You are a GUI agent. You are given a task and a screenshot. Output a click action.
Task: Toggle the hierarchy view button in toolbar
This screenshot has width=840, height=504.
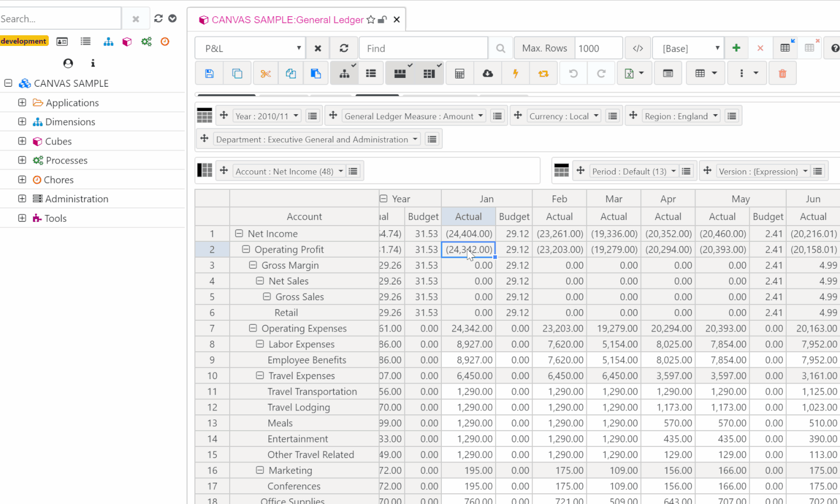coord(344,73)
